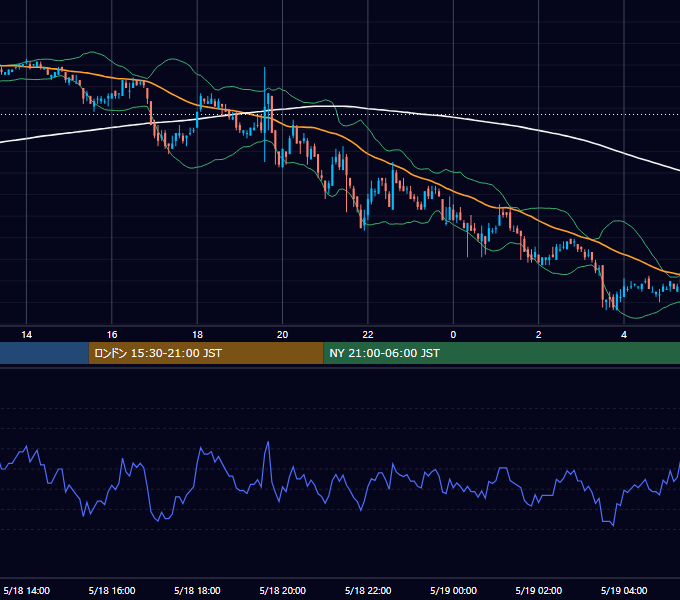Click hour label 18 on price chart axis
Image resolution: width=680 pixels, height=600 pixels.
pos(197,335)
